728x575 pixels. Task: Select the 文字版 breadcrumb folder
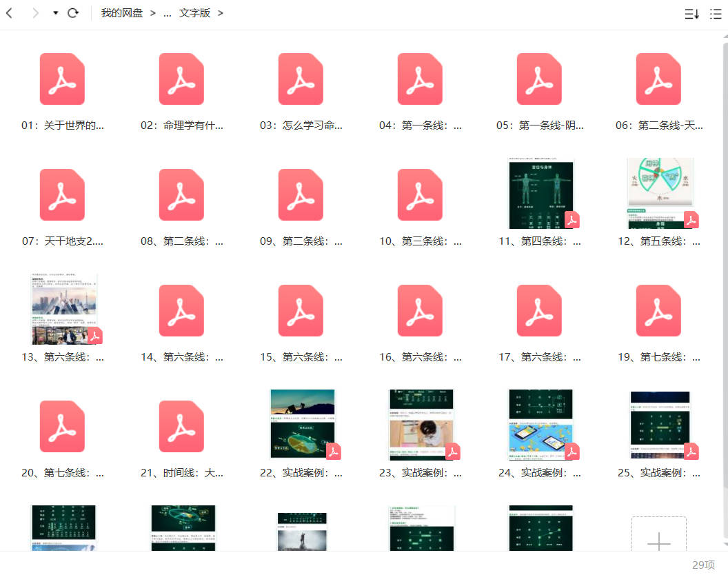194,13
